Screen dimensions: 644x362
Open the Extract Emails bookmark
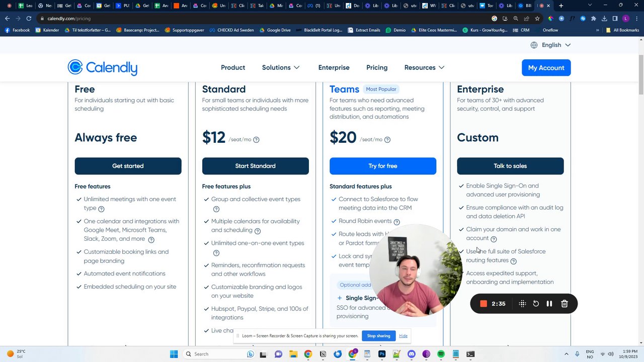(x=364, y=30)
